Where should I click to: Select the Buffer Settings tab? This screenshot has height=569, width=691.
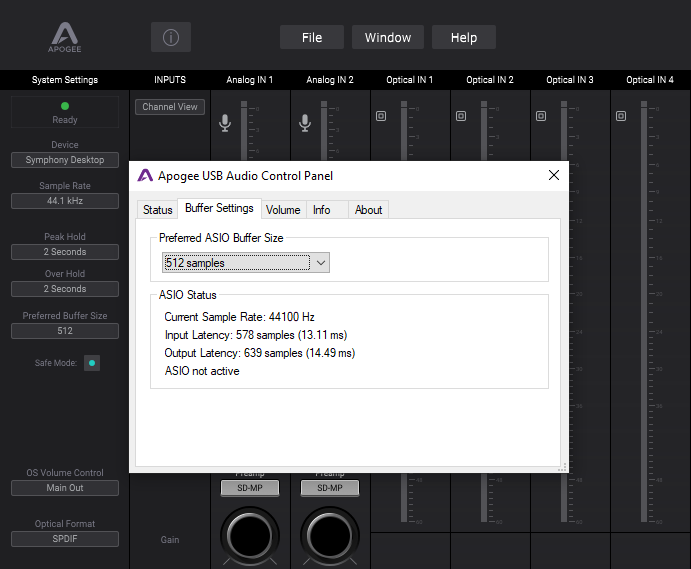click(219, 208)
